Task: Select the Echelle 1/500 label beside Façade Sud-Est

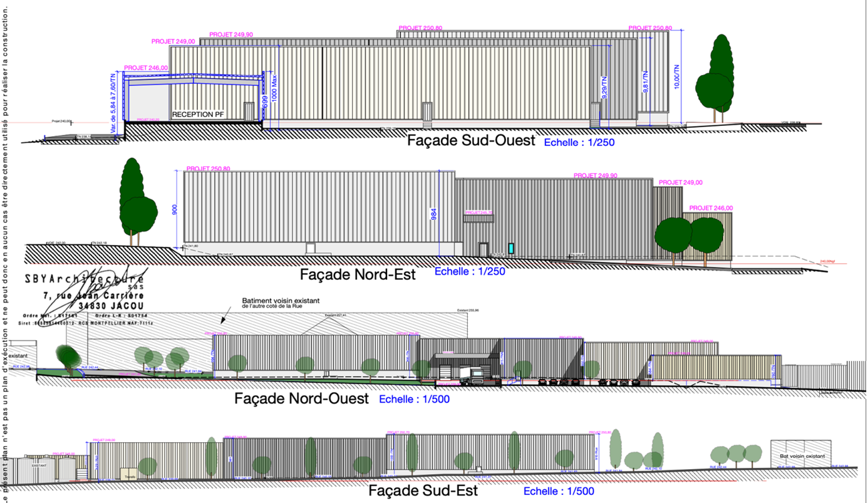Action: click(x=559, y=492)
